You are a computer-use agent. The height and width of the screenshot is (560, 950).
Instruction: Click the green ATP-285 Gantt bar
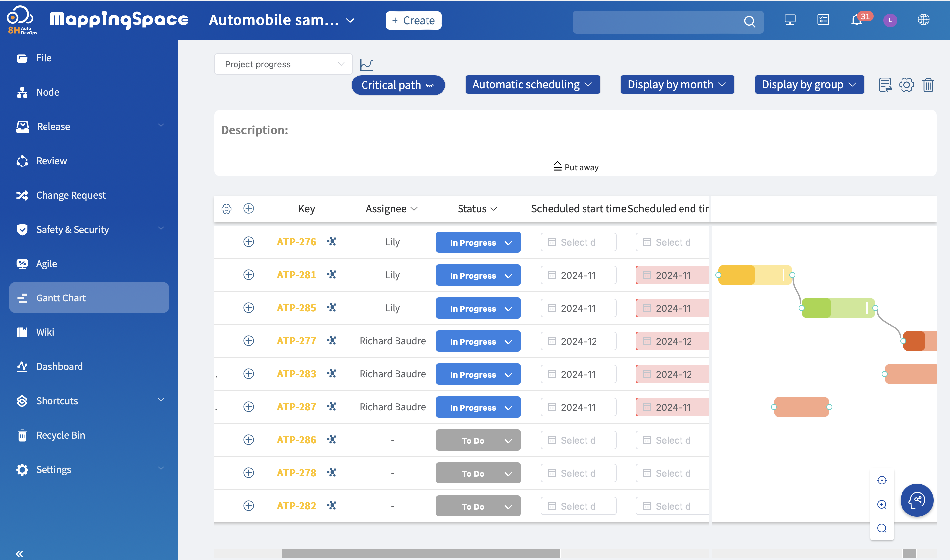[838, 308]
